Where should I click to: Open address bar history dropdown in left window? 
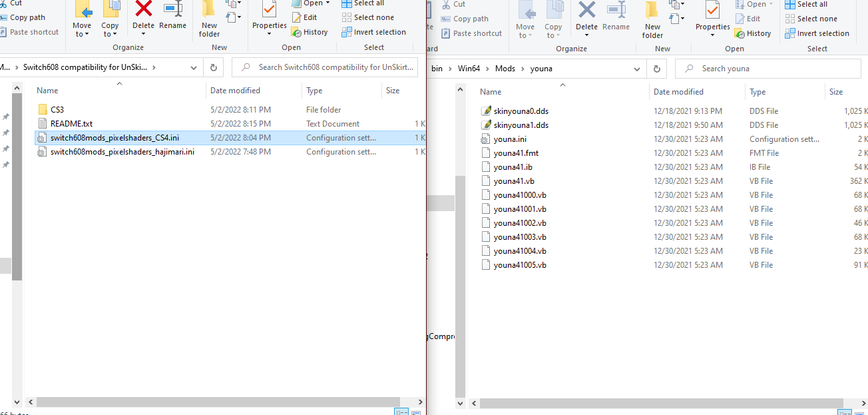pos(194,67)
